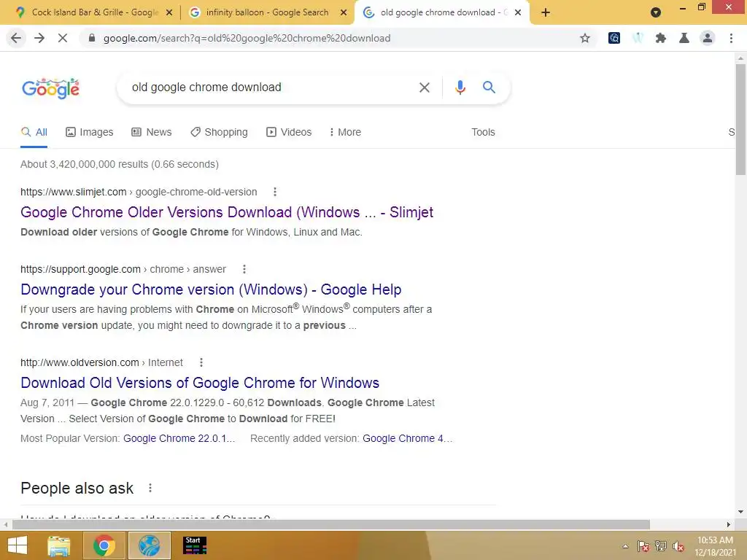
Task: Go forward to the next page
Action: pyautogui.click(x=39, y=38)
